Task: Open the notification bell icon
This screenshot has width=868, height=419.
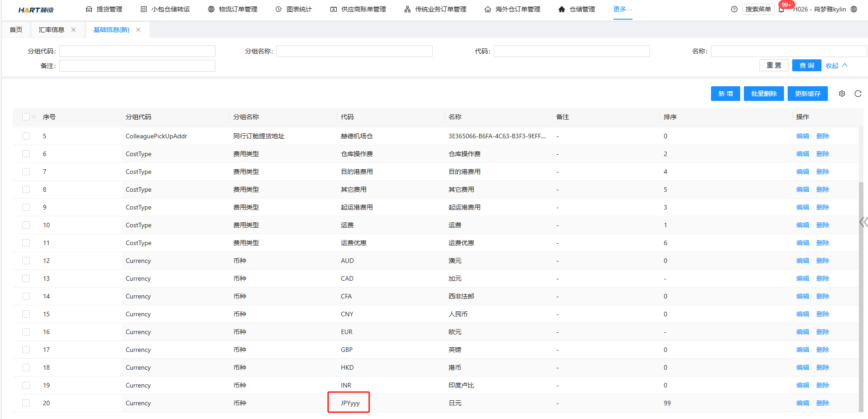Action: tap(782, 10)
